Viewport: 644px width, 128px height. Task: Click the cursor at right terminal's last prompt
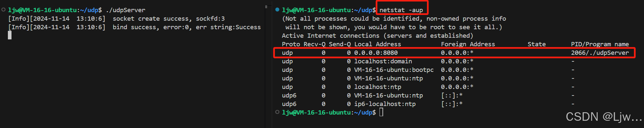point(381,112)
